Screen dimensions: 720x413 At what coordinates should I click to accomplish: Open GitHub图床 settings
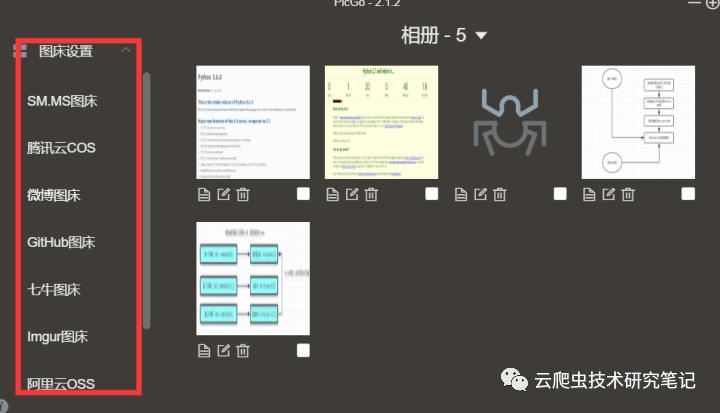coord(61,242)
